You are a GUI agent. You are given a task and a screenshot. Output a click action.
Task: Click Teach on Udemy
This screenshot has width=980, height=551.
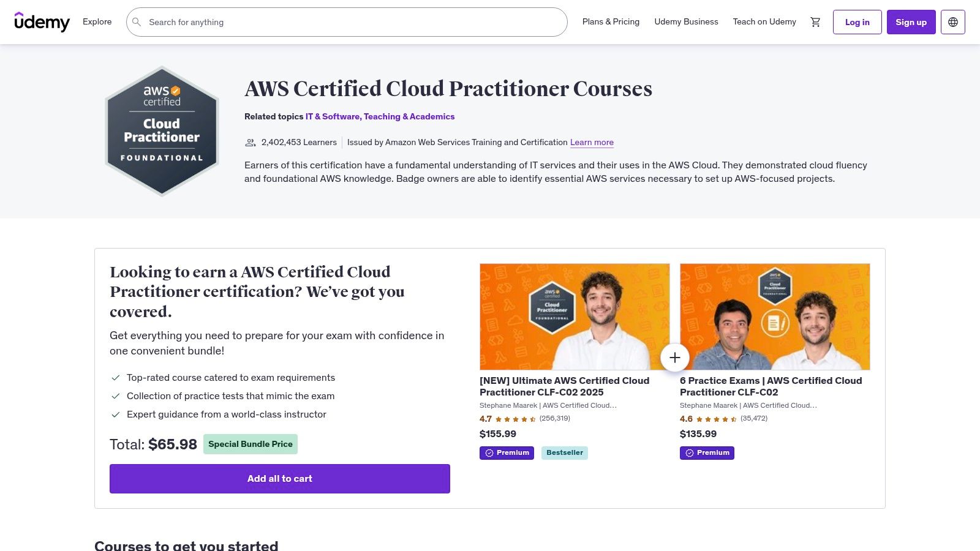coord(764,21)
